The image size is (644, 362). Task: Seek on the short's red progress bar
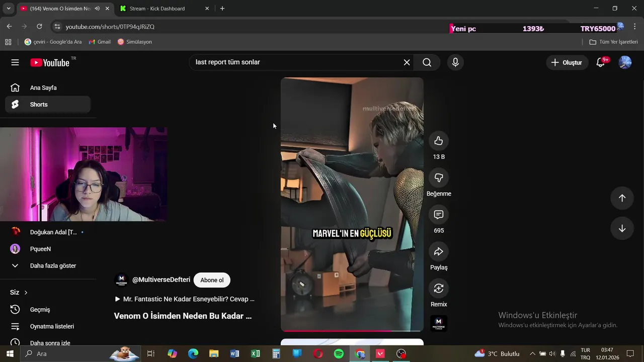click(x=352, y=331)
